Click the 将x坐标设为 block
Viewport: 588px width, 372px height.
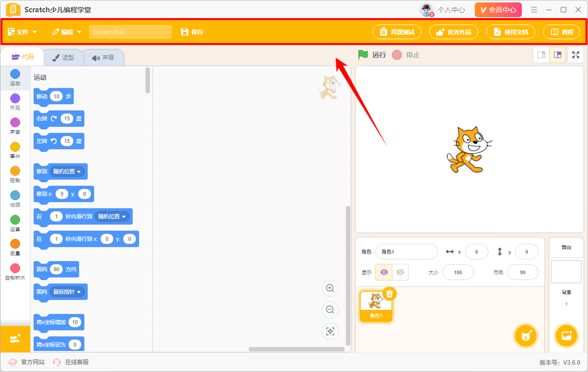[59, 344]
